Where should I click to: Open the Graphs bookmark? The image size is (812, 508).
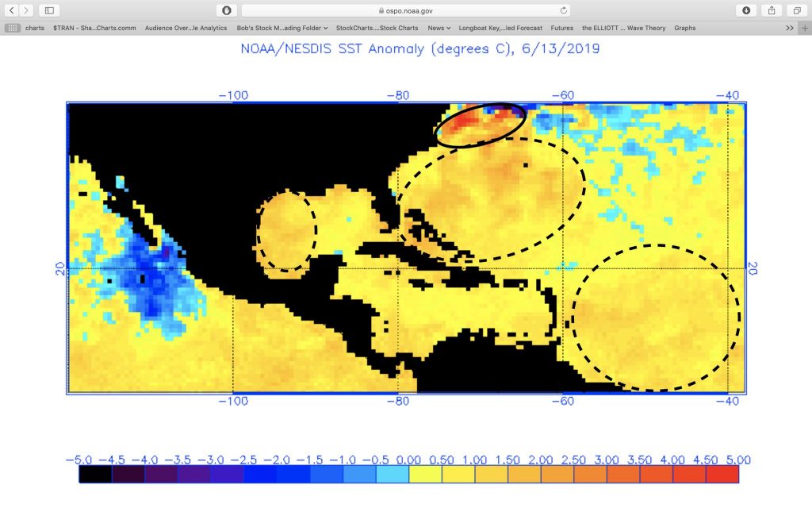[x=684, y=28]
